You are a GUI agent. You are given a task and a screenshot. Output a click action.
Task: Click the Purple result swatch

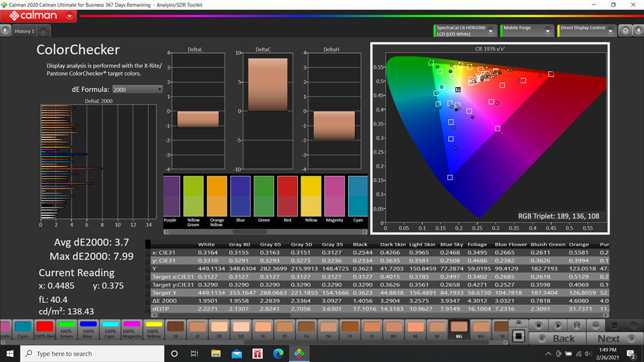(x=172, y=196)
